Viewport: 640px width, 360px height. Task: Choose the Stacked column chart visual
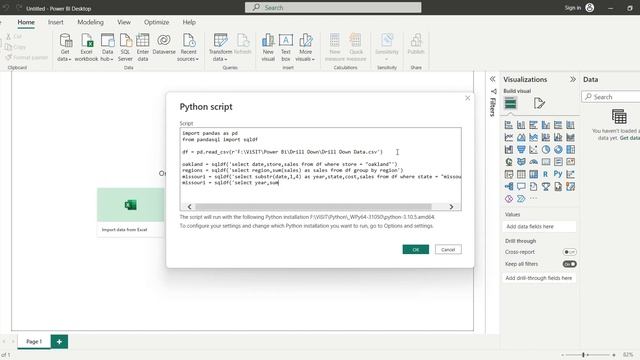(521, 125)
